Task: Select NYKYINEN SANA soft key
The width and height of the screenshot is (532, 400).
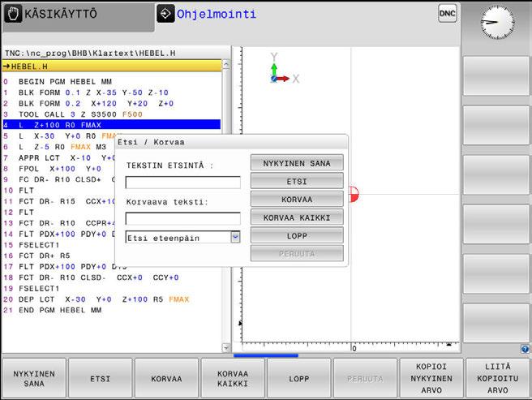Action: click(34, 378)
